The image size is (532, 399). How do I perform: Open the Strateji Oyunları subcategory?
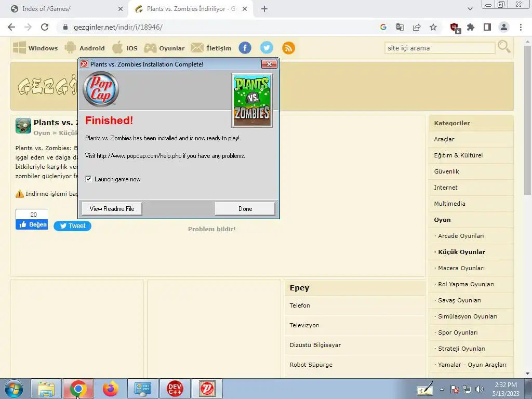[x=471, y=349]
